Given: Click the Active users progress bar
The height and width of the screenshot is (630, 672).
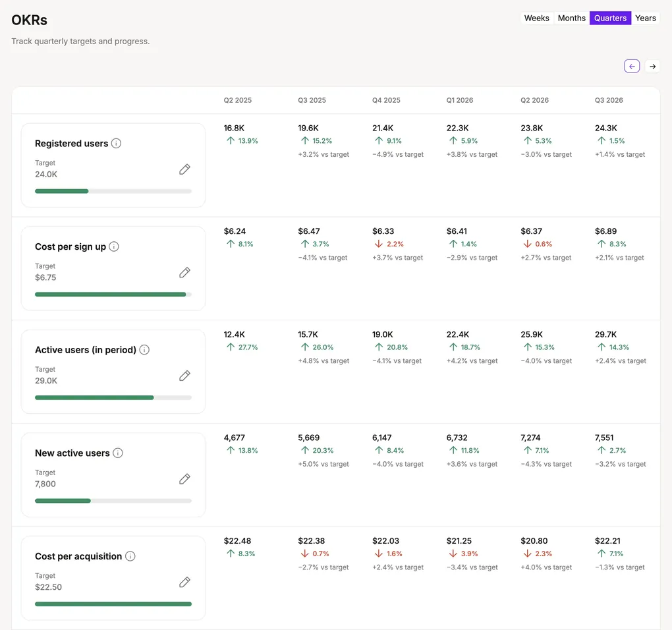Looking at the screenshot, I should tap(113, 398).
